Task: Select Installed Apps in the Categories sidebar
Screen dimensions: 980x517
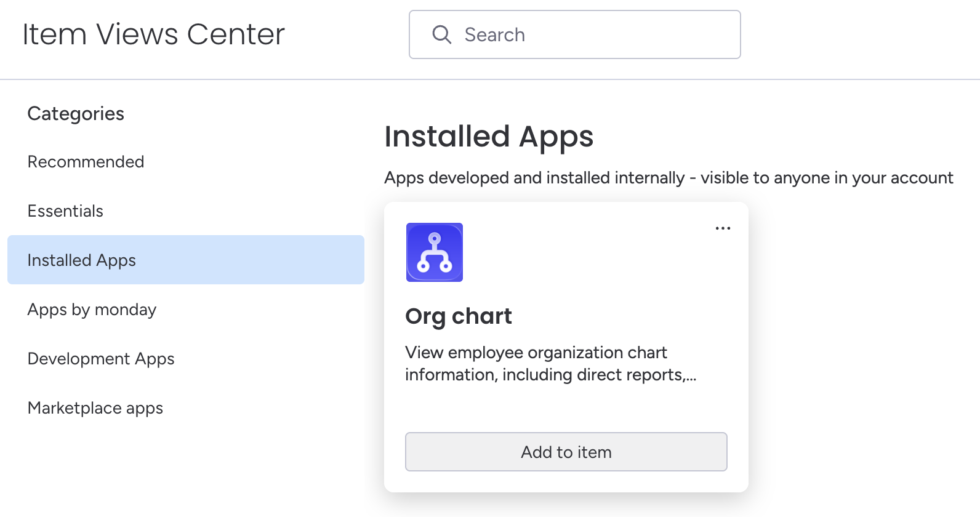Action: [81, 260]
